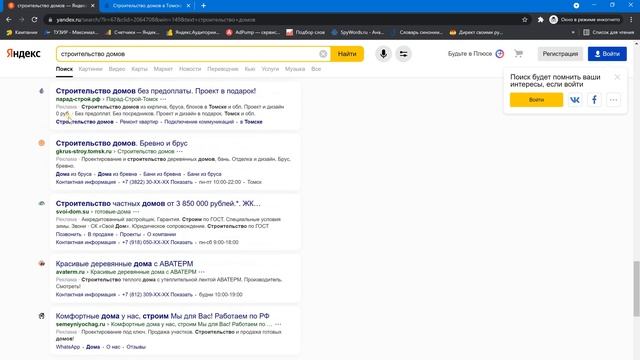Viewport: 640px width, 360px height.
Task: Switch to Картинки tab
Action: click(91, 69)
